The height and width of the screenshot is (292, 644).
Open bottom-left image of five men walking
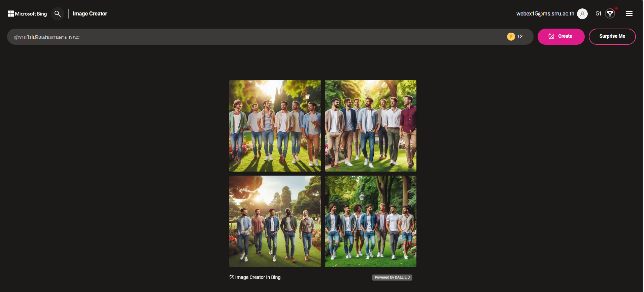(275, 221)
